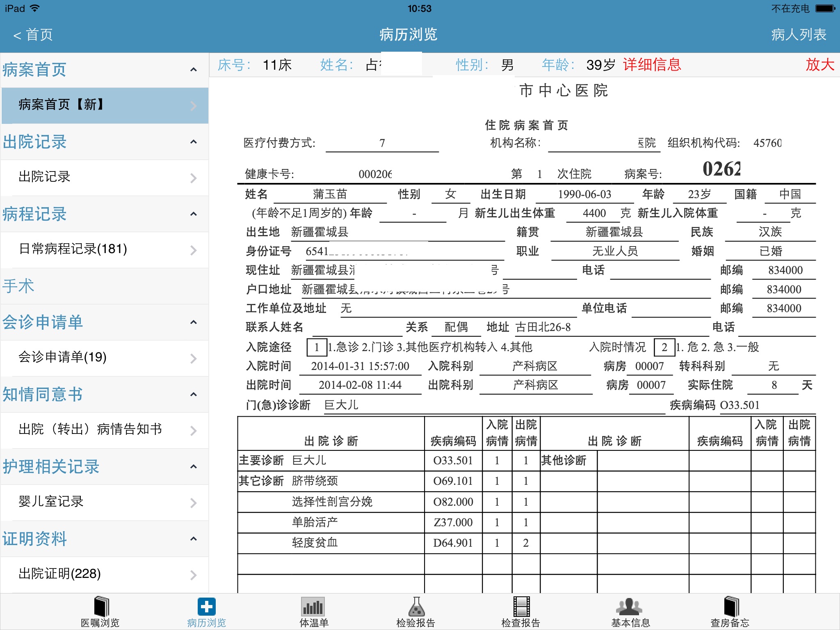Select 日常病程记录(181) item
This screenshot has width=840, height=630.
coord(105,250)
